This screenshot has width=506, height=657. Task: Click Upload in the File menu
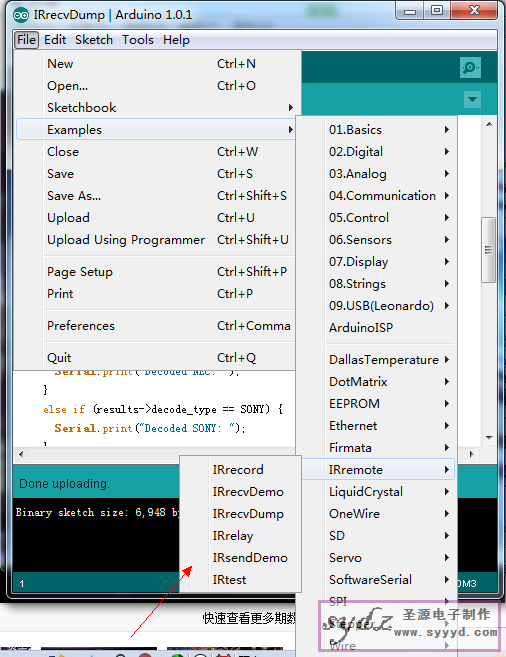(x=155, y=218)
